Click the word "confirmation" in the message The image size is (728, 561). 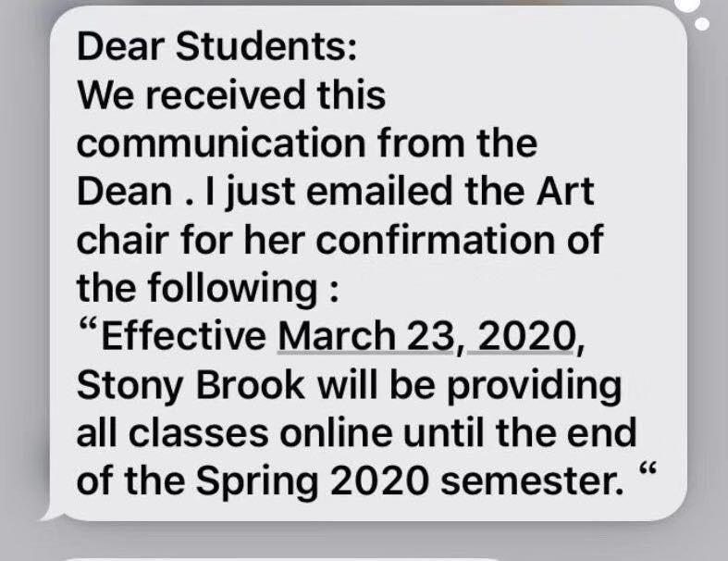(453, 240)
